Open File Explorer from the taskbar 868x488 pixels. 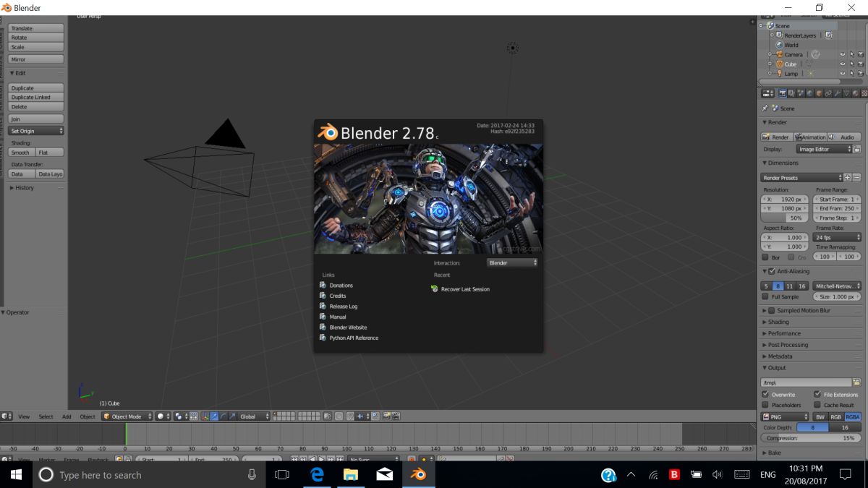pos(350,474)
